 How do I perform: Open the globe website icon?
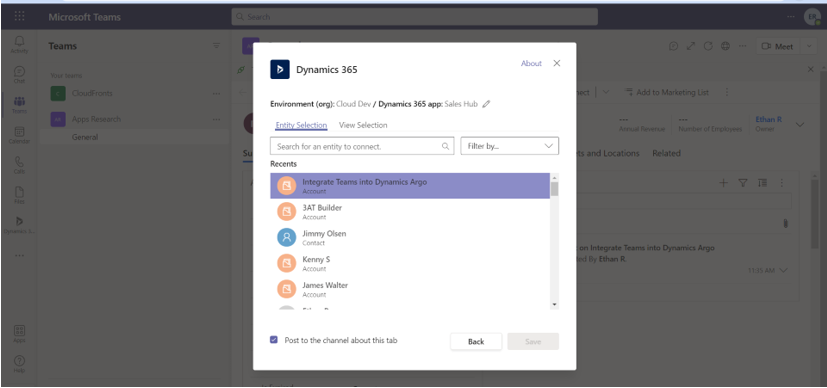point(725,46)
